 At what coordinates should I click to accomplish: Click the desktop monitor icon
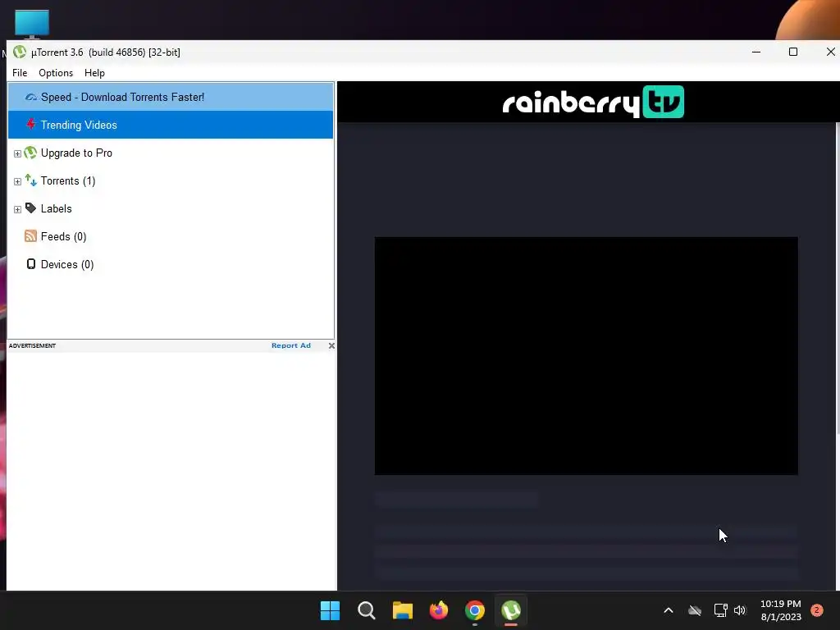32,24
